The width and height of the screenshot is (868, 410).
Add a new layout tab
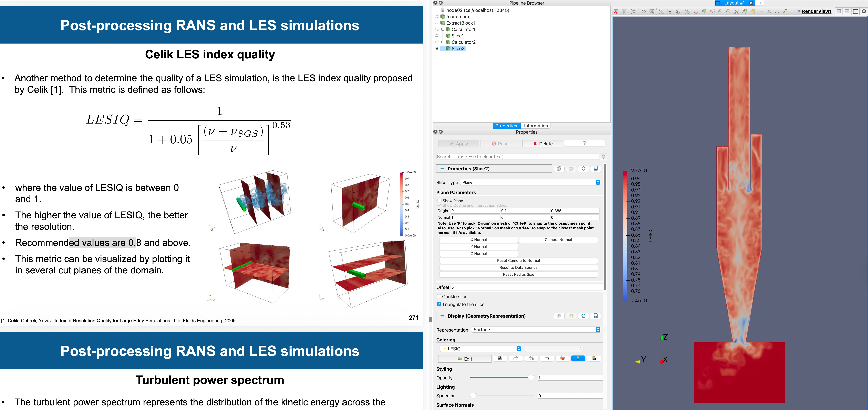click(x=760, y=3)
